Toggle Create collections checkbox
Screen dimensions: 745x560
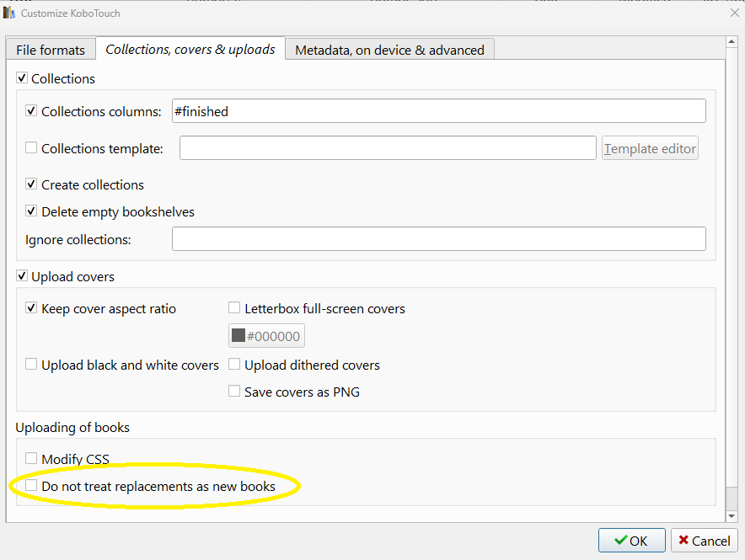[31, 184]
